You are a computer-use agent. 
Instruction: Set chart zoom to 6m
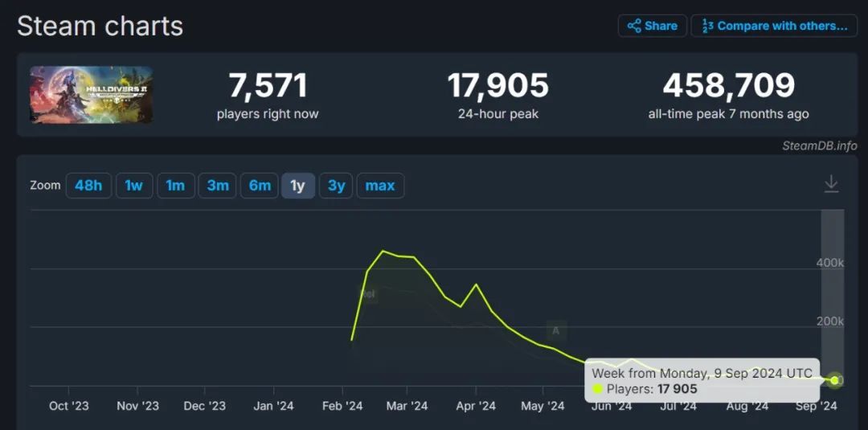260,186
